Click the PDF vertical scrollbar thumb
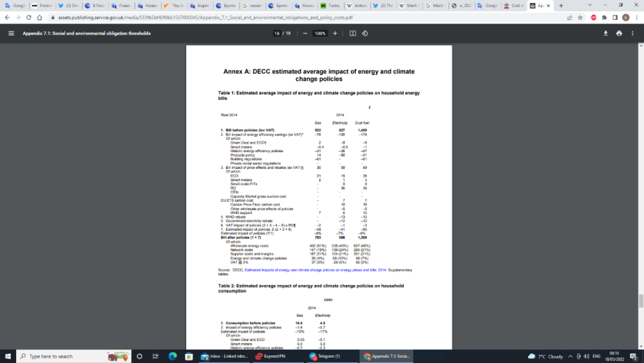 [x=640, y=300]
